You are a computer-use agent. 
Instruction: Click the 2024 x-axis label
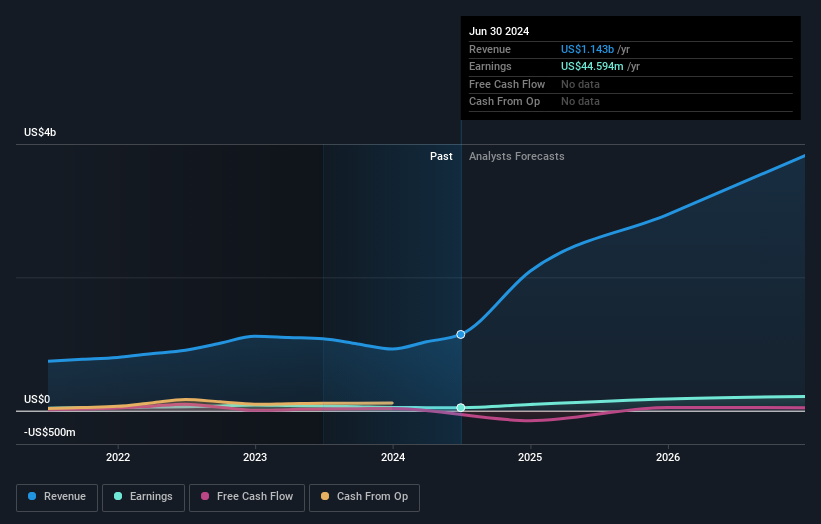[393, 457]
